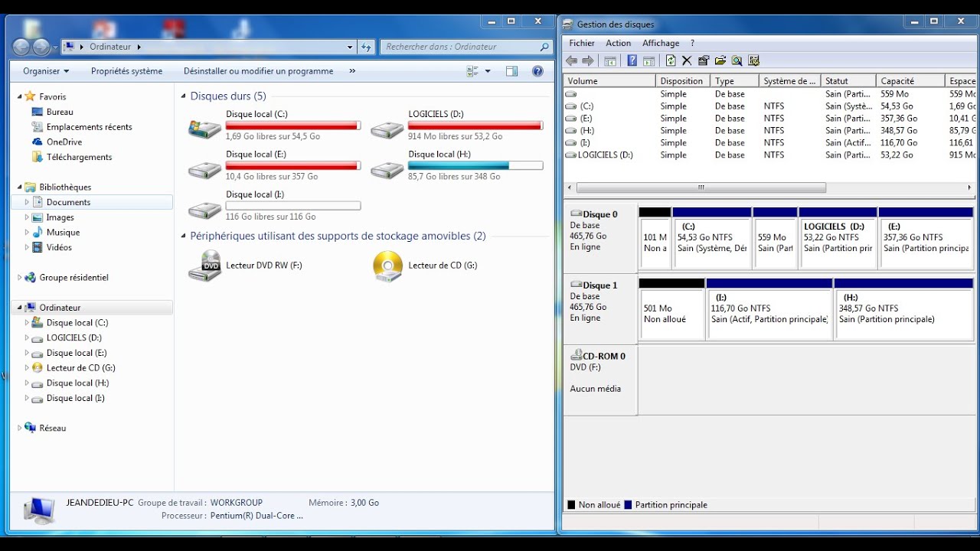Click the Forward arrow in Gestion des disques toolbar

(588, 60)
